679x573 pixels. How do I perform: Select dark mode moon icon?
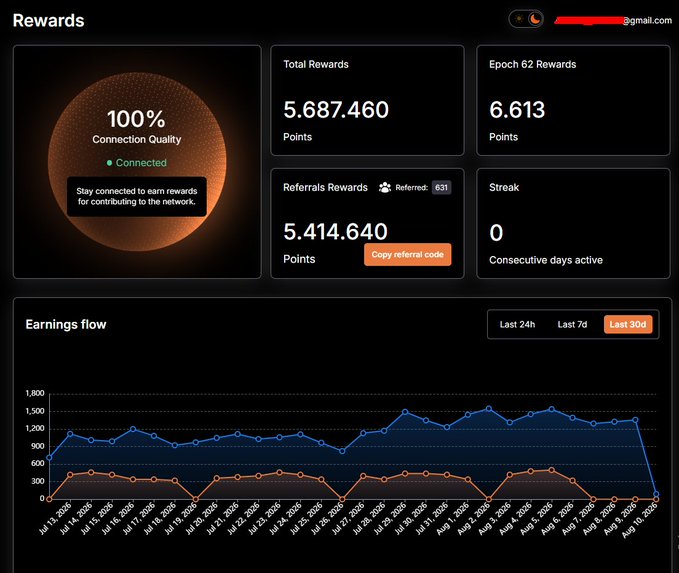[x=535, y=19]
